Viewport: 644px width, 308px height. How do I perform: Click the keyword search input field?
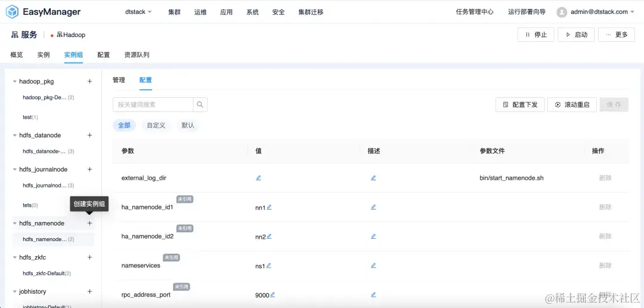(x=153, y=104)
